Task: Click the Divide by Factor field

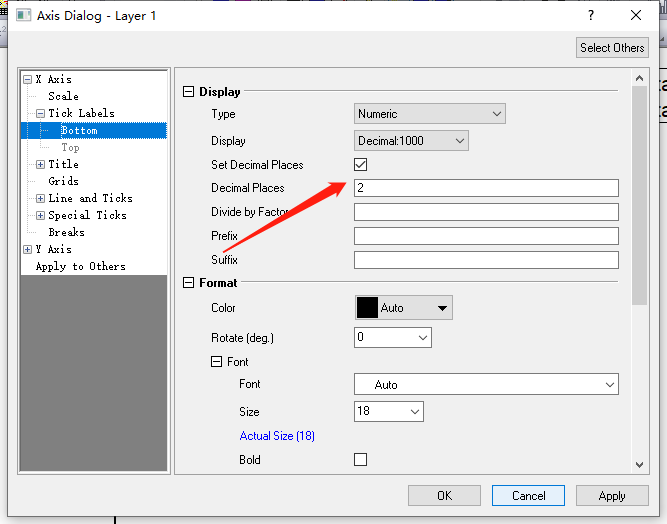Action: tap(486, 212)
